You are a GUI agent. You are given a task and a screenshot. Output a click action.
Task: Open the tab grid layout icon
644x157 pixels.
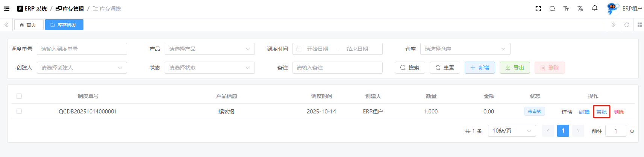(639, 25)
